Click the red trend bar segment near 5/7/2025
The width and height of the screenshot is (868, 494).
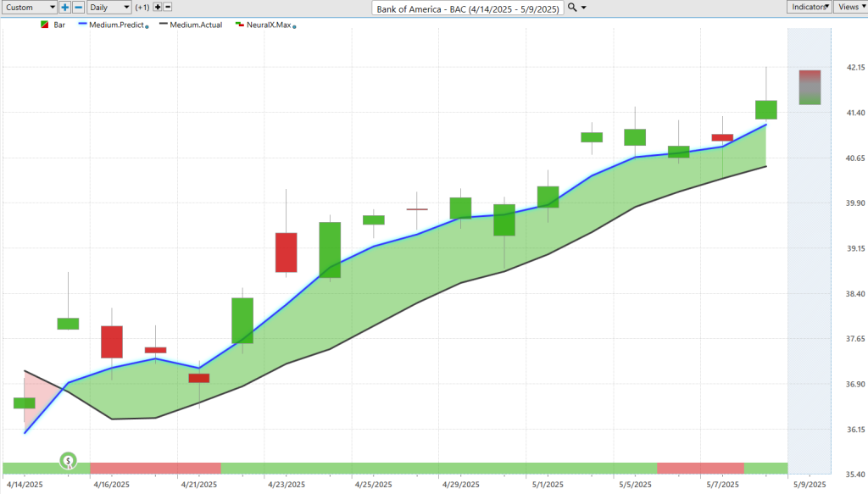coord(700,469)
